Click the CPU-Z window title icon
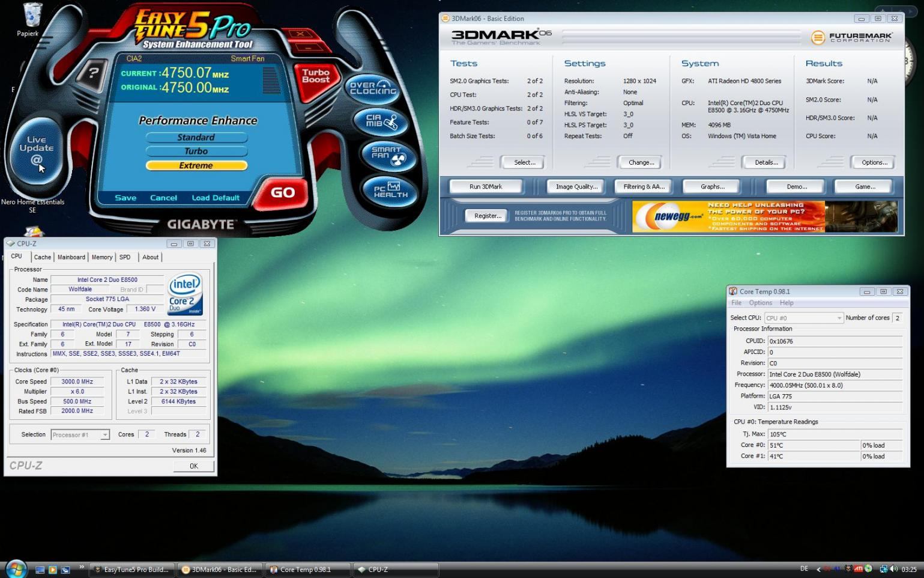The height and width of the screenshot is (578, 924). [x=11, y=243]
